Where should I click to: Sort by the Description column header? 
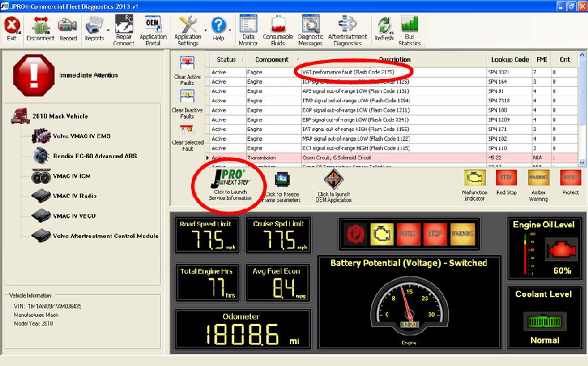pyautogui.click(x=394, y=59)
